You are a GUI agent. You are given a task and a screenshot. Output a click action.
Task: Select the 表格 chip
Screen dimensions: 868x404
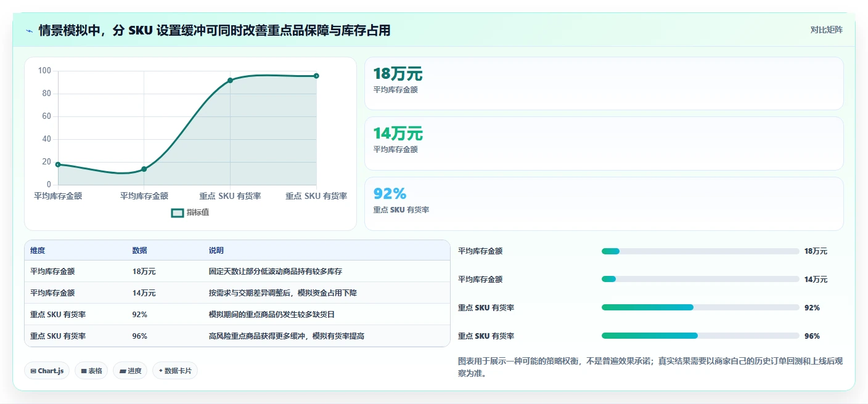(x=91, y=371)
